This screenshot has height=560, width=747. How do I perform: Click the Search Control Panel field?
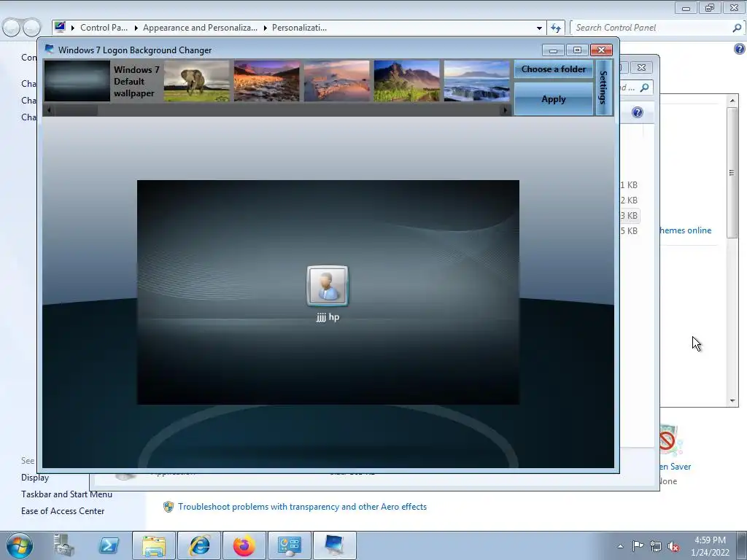653,28
